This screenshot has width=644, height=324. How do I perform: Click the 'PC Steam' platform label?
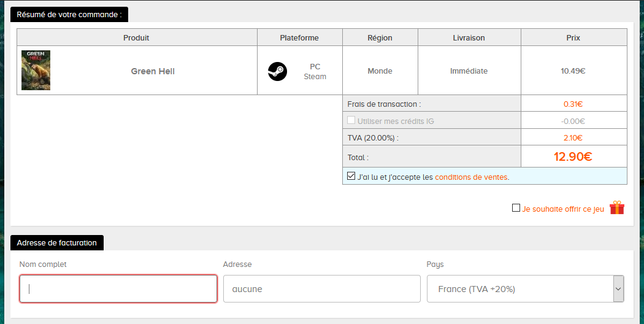tap(315, 71)
